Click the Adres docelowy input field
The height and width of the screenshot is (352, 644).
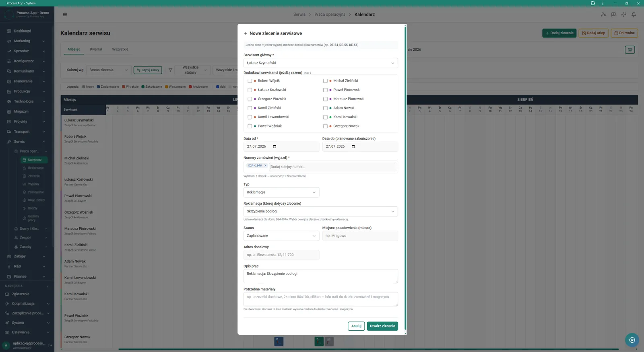pos(281,255)
